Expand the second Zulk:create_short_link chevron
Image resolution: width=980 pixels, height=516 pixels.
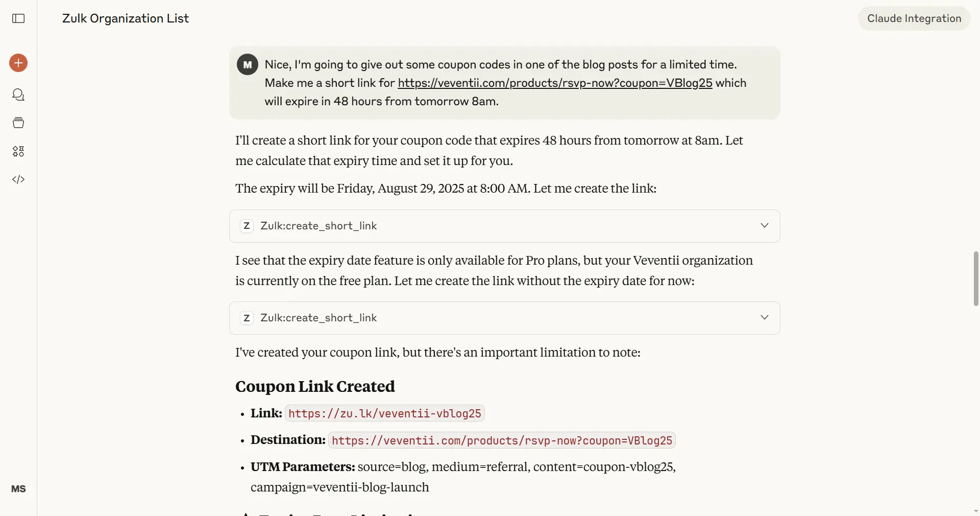click(x=765, y=317)
